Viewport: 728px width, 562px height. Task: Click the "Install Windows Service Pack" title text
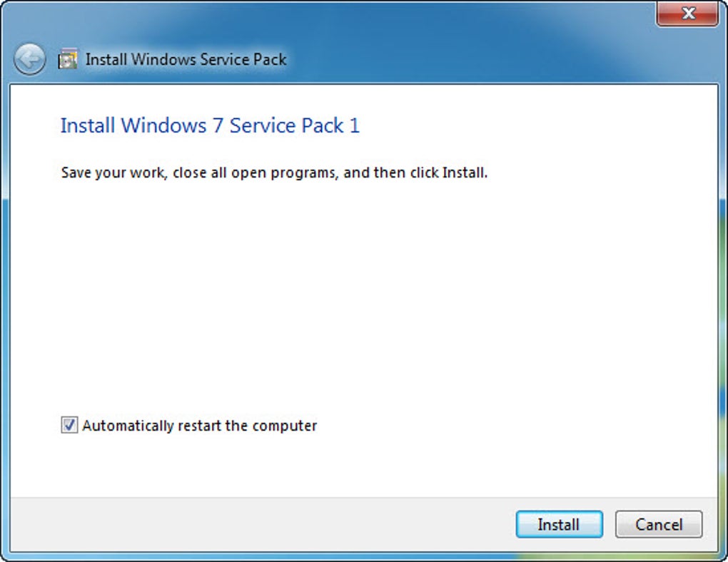point(186,60)
